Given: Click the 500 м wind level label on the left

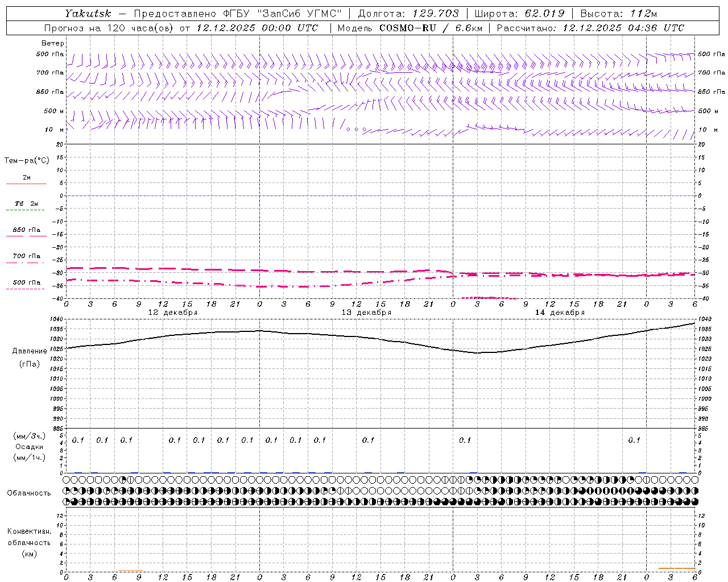Looking at the screenshot, I should point(54,111).
